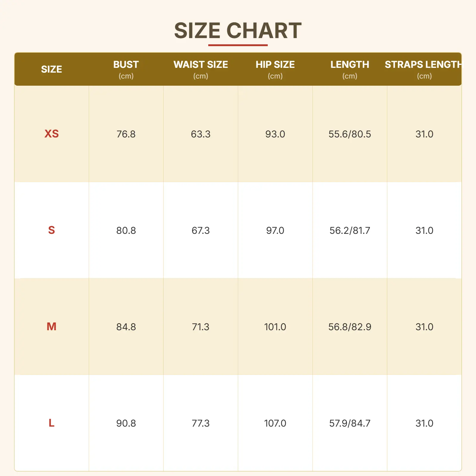
Task: Click the M hip value 101.0
Action: point(275,327)
